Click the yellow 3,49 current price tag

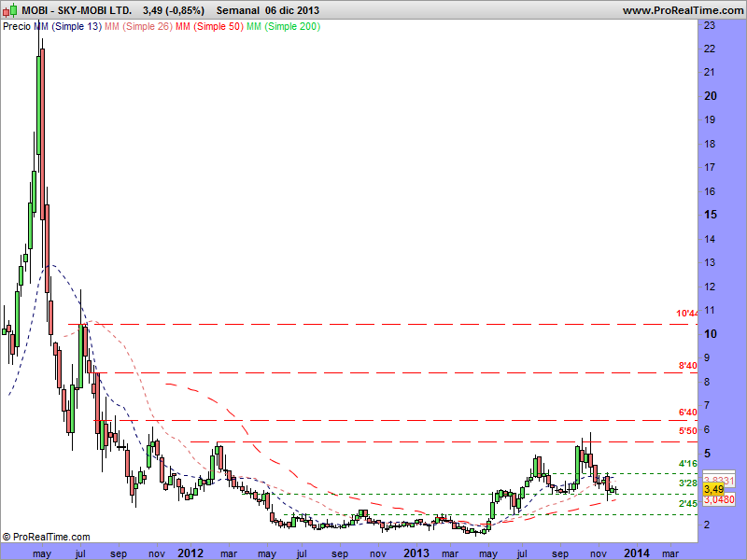[x=713, y=489]
